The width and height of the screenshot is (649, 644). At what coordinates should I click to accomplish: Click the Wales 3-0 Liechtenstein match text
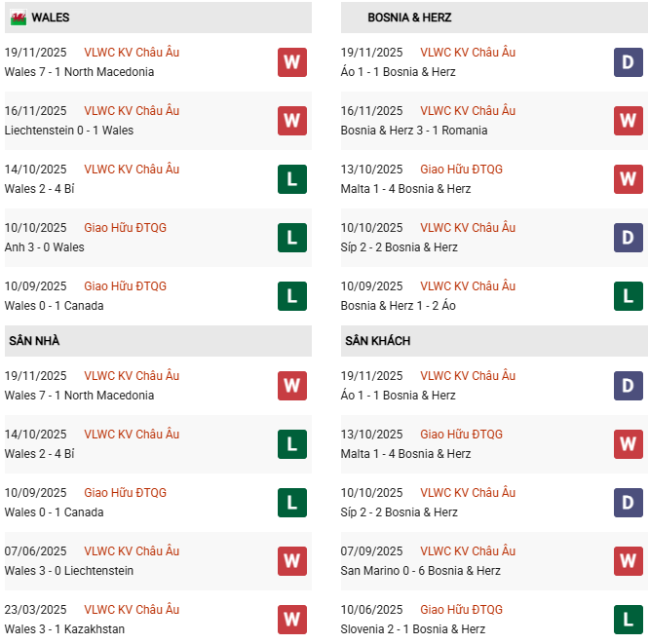pos(68,571)
